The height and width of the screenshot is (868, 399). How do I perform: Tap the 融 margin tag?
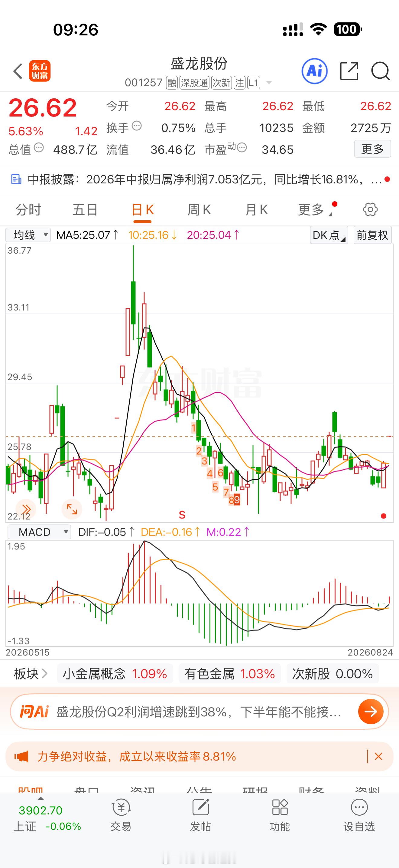(172, 83)
